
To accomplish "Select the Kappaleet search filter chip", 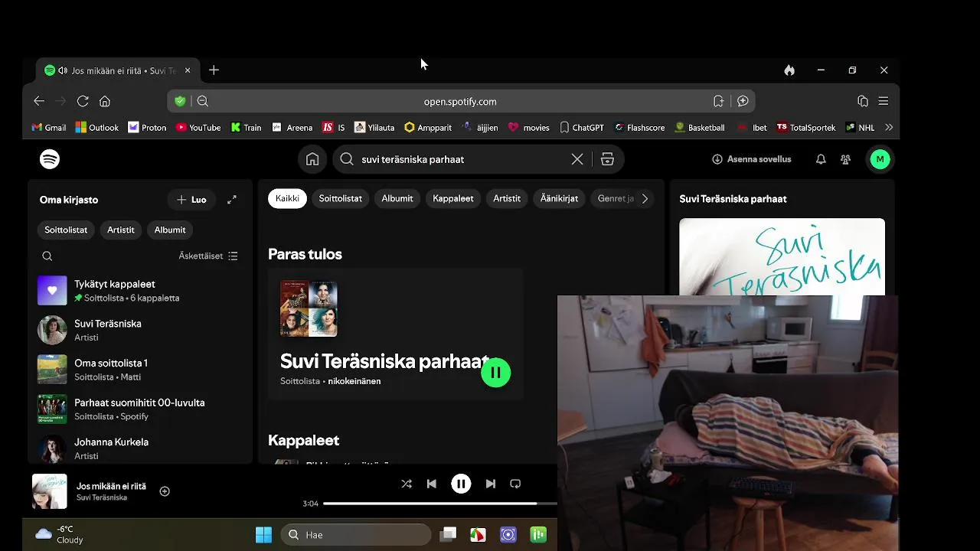I will [x=453, y=198].
